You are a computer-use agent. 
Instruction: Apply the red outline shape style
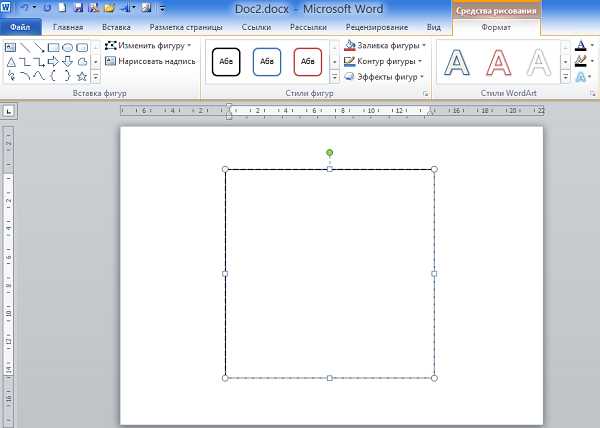coord(308,62)
